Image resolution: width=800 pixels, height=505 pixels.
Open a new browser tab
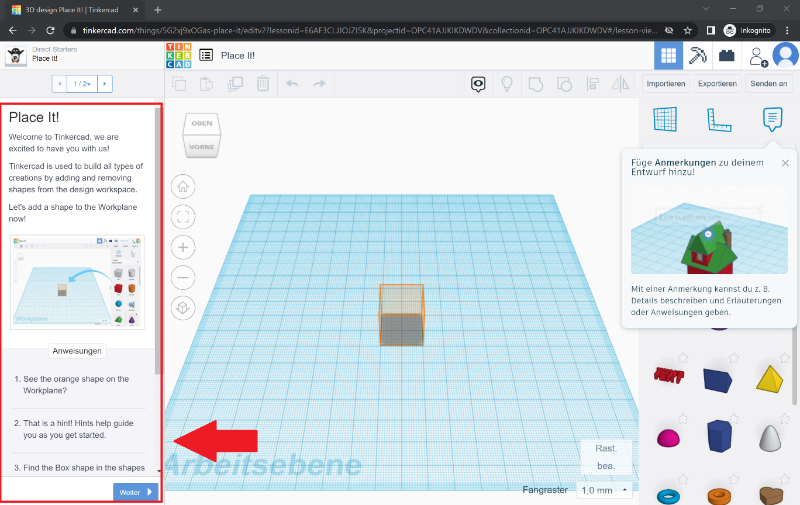pos(158,10)
